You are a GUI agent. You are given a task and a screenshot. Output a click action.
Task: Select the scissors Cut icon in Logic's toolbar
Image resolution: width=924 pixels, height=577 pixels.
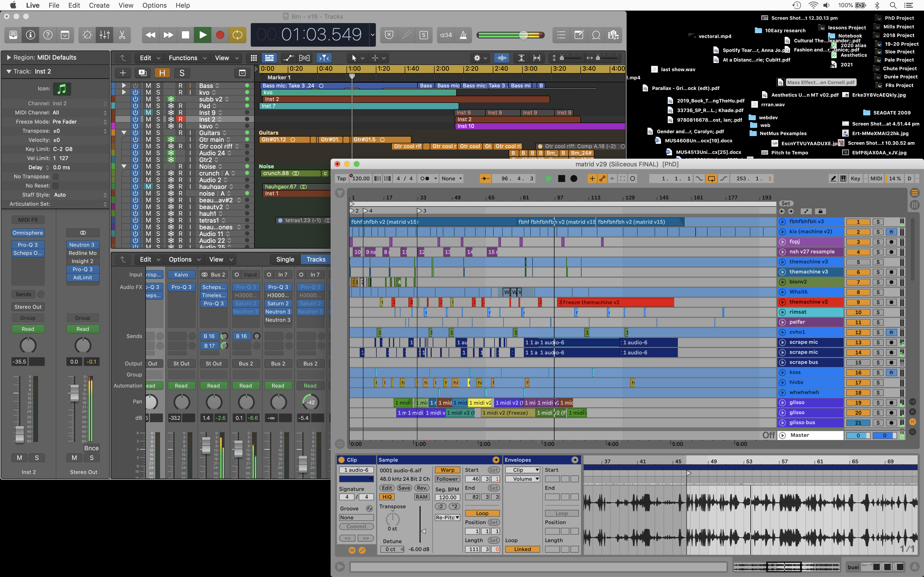122,35
